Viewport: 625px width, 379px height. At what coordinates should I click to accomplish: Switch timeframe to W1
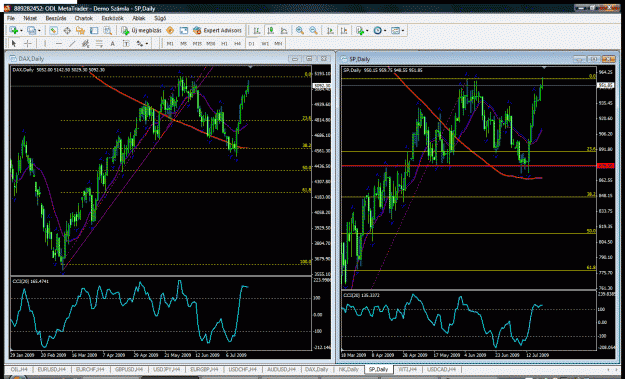click(x=265, y=43)
